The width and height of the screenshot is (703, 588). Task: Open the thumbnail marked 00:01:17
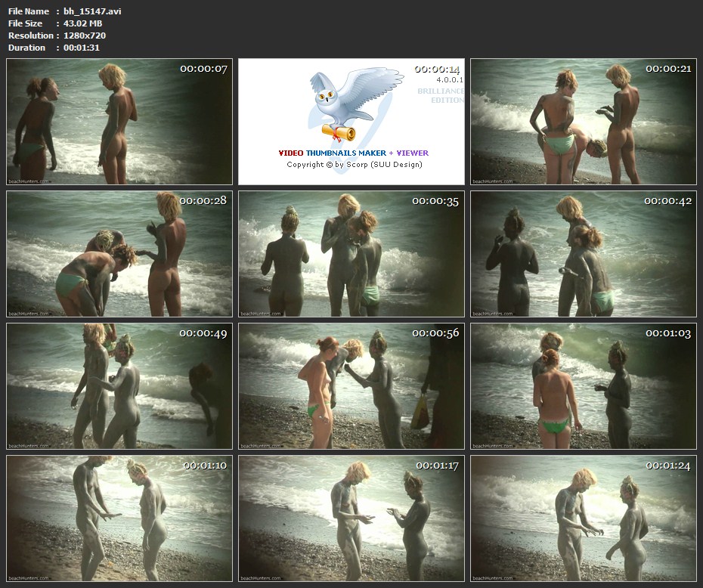point(351,518)
